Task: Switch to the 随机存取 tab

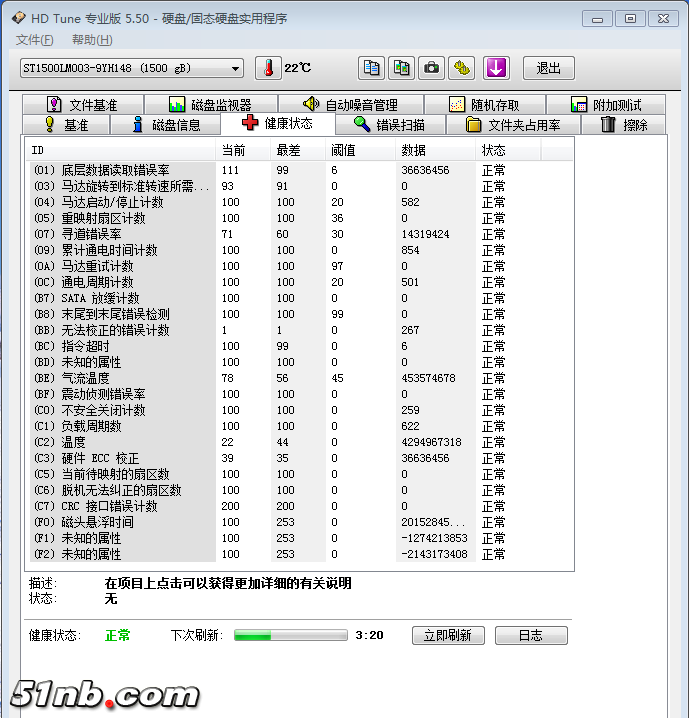Action: point(485,104)
